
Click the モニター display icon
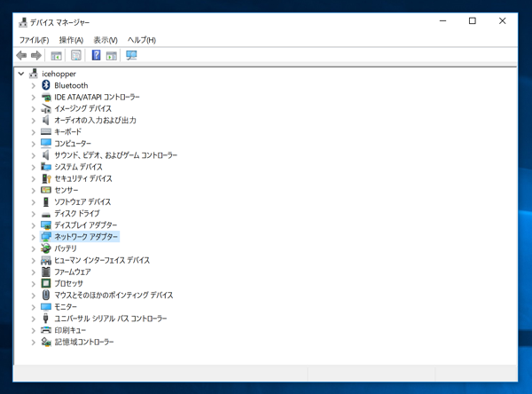coord(46,307)
